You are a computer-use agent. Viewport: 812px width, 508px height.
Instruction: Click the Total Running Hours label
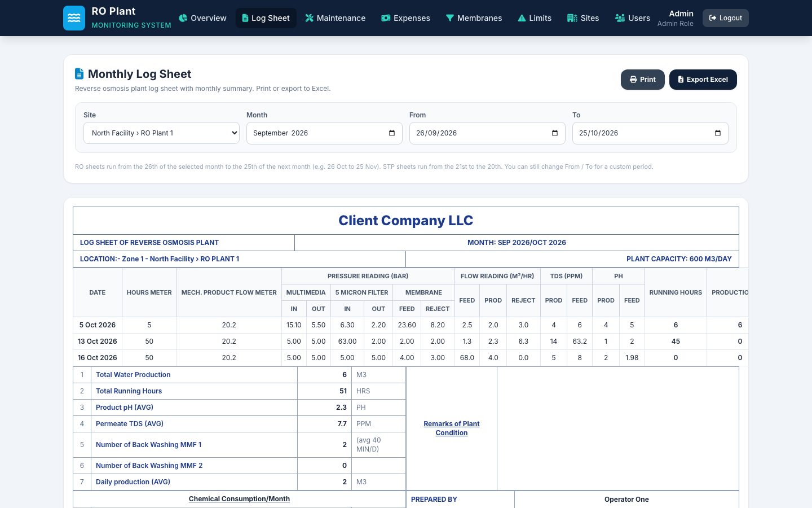tap(129, 391)
